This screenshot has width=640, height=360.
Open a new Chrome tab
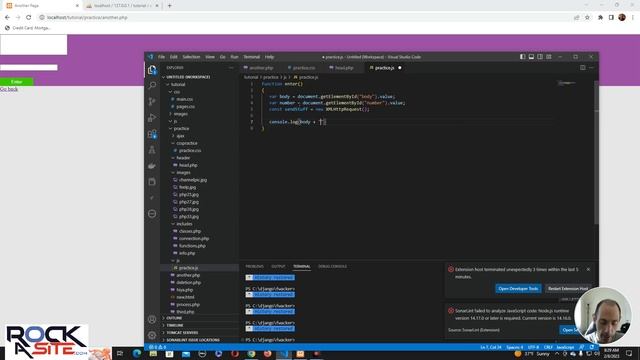169,6
